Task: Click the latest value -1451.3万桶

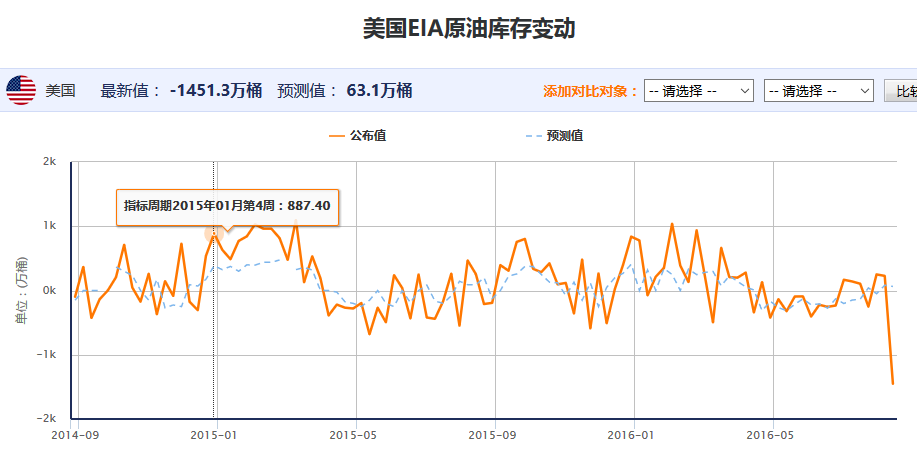Action: click(216, 91)
